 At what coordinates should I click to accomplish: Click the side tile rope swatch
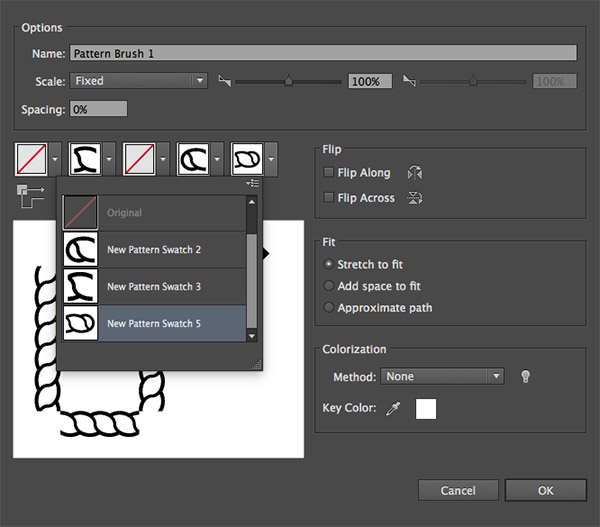click(86, 158)
